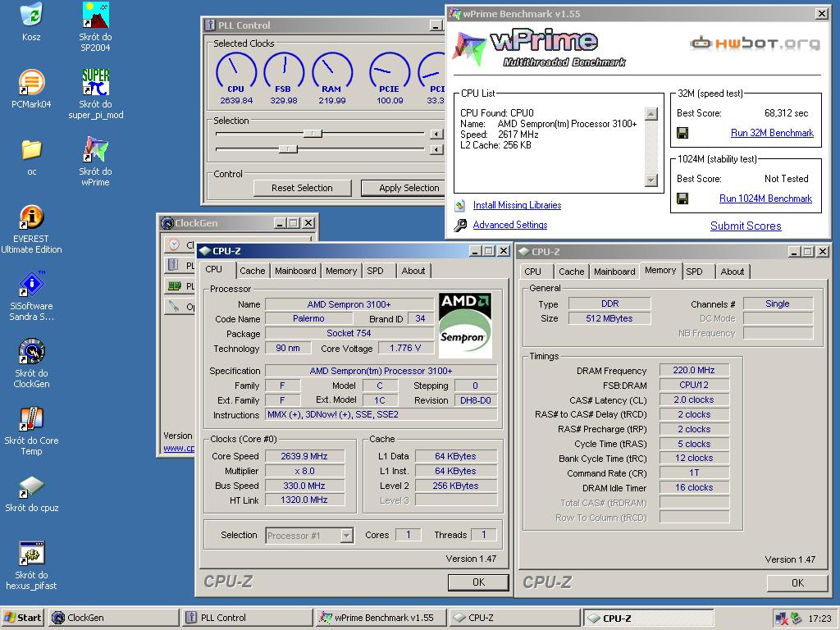This screenshot has height=630, width=840.
Task: Click Run 1024M Benchmark link
Action: point(765,199)
